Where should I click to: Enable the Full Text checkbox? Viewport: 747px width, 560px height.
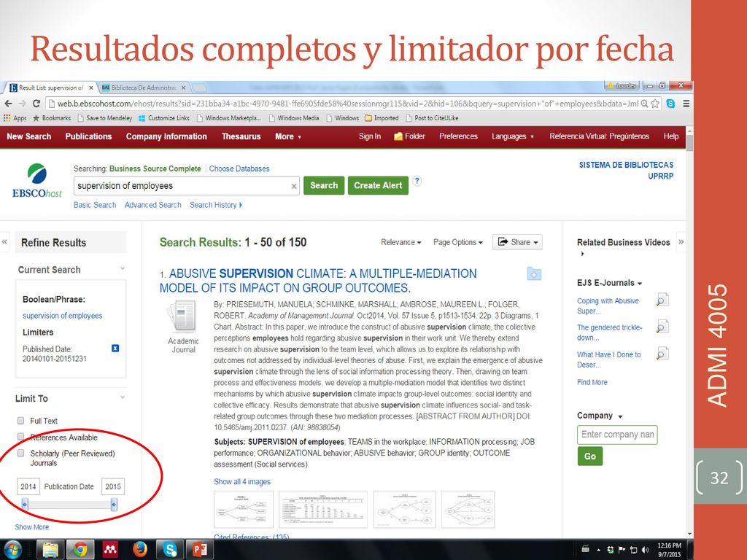click(x=20, y=421)
